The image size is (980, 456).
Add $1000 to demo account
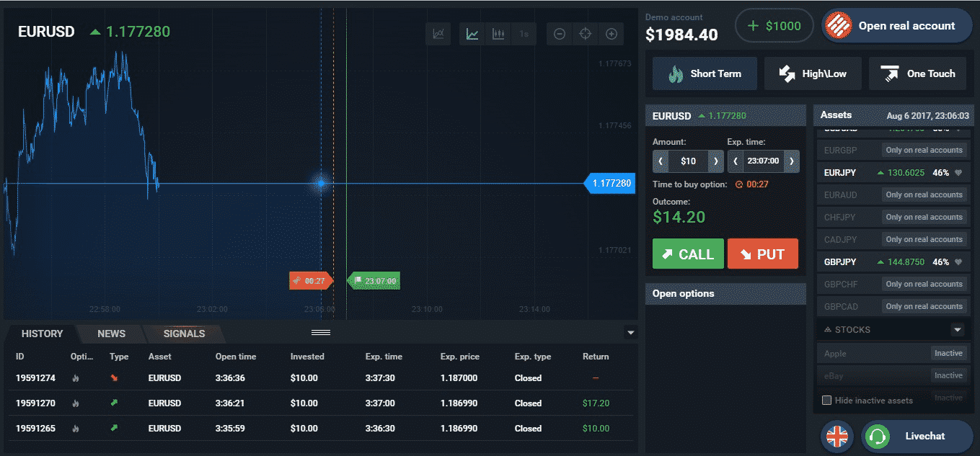click(x=774, y=26)
